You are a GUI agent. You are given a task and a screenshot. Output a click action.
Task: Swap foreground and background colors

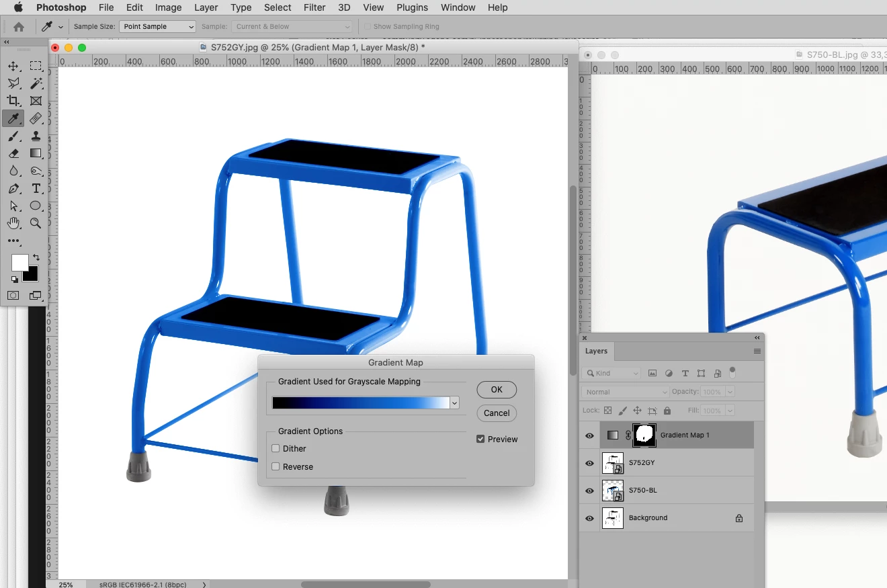(36, 257)
